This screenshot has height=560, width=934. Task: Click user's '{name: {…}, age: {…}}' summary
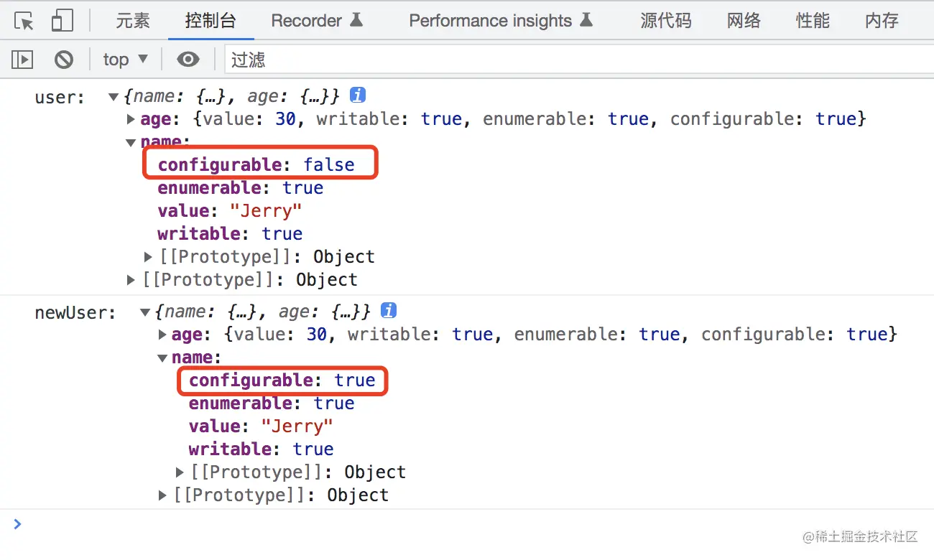coord(231,95)
